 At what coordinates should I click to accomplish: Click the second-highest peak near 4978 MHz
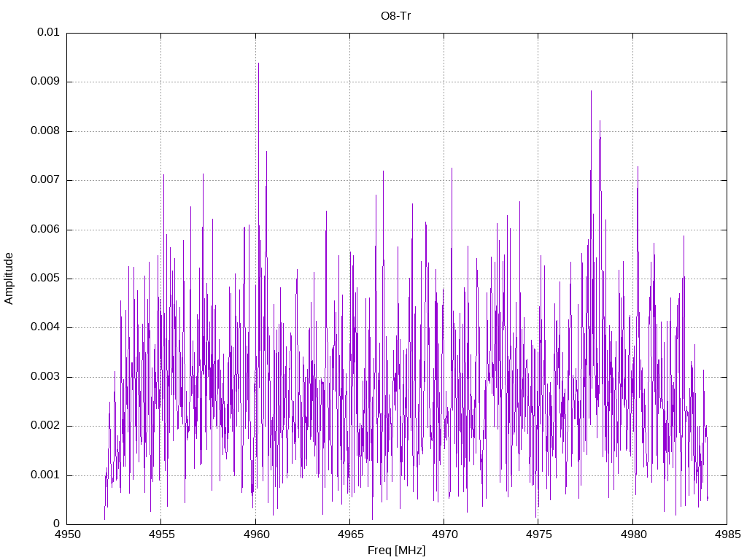[591, 91]
